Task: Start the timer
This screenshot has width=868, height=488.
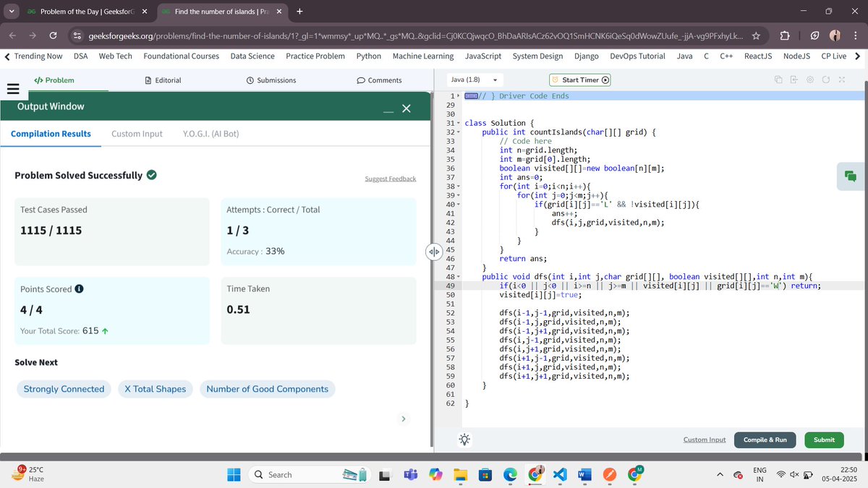Action: 581,80
